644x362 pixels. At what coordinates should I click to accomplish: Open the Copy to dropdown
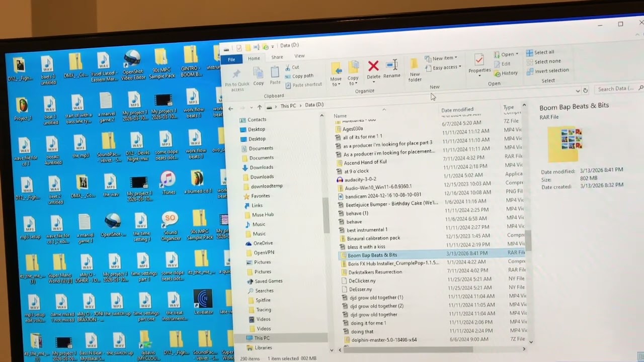[353, 73]
